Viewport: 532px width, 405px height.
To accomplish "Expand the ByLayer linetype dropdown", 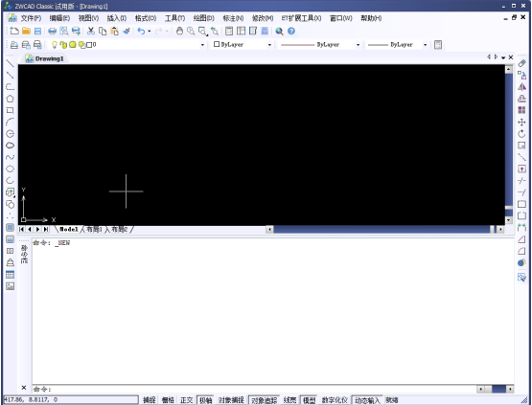I will (x=358, y=45).
